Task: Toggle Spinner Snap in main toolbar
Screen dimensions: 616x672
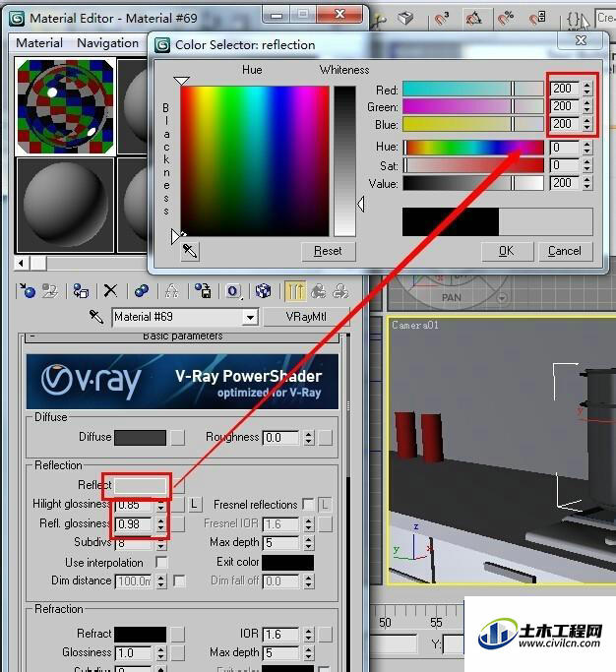Action: 537,19
